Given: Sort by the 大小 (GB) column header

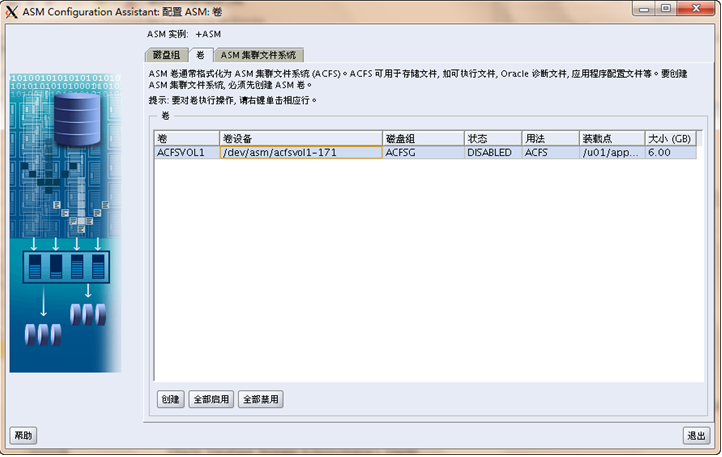Looking at the screenshot, I should [670, 139].
